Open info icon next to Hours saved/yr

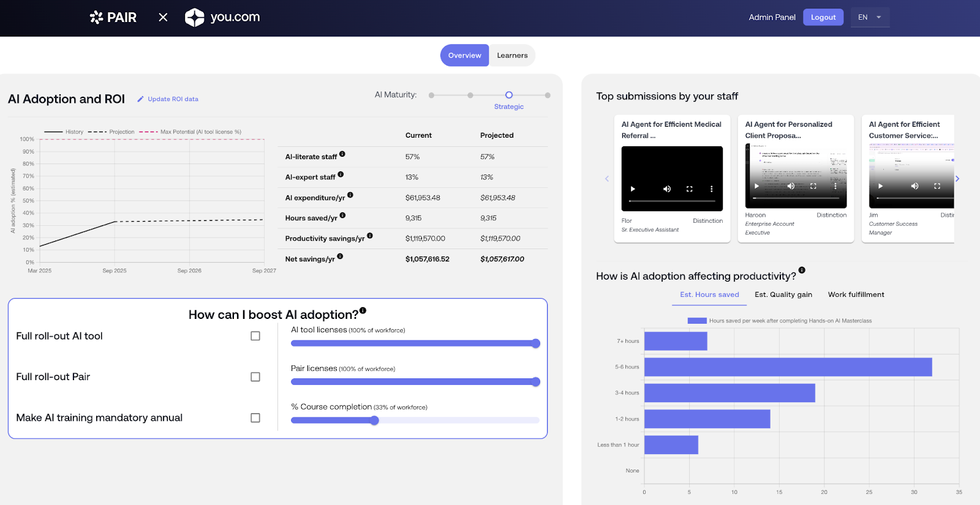tap(342, 215)
